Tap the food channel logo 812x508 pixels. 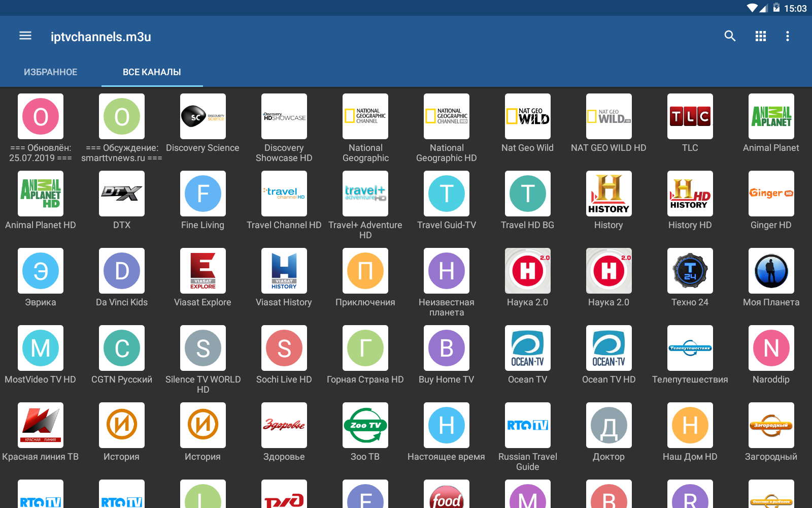447,494
